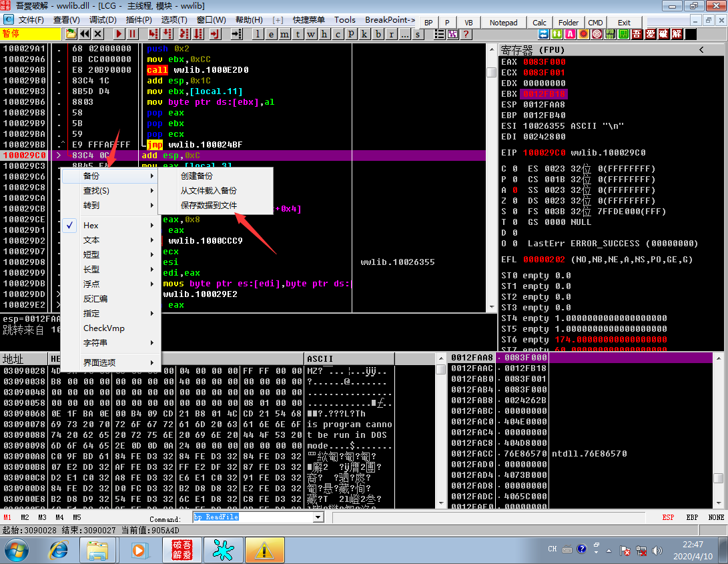Click the green up-down arrows plugin icon
The width and height of the screenshot is (728, 564).
coord(557,34)
